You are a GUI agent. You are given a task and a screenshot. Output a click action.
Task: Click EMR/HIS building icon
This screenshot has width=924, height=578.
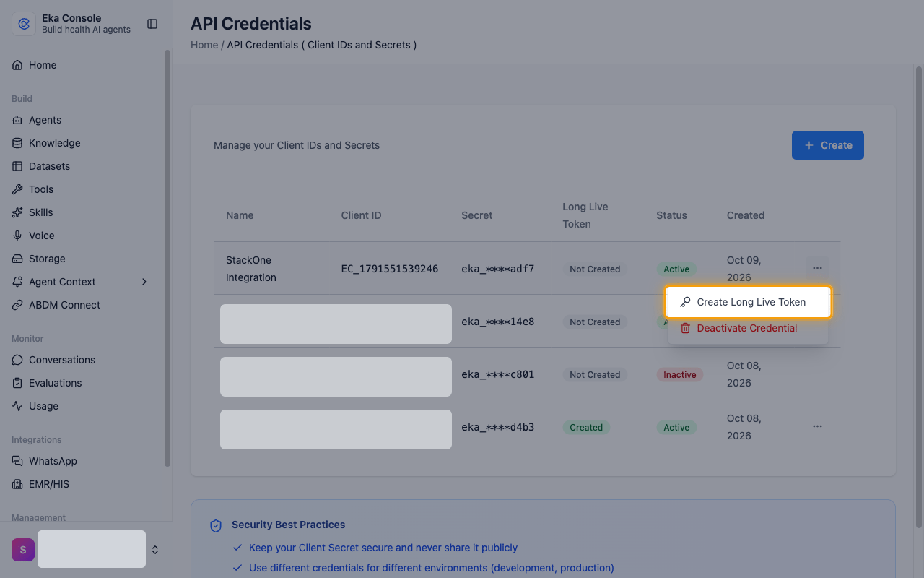point(17,484)
